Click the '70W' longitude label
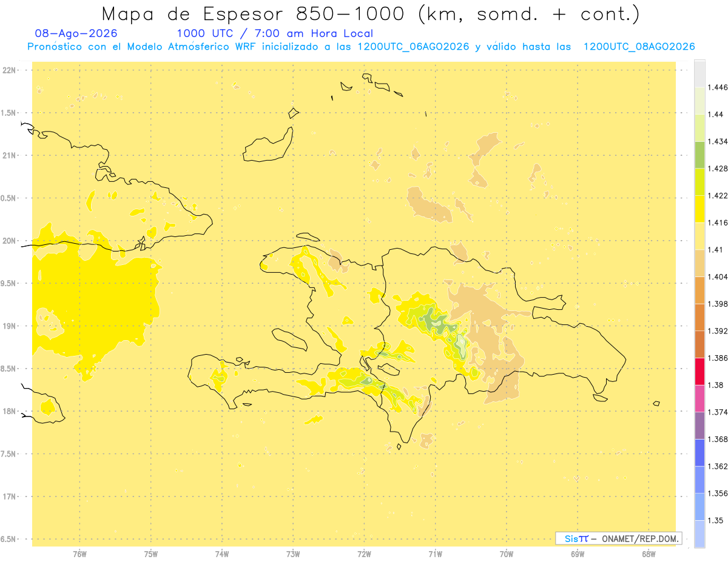This screenshot has width=728, height=562. [507, 554]
